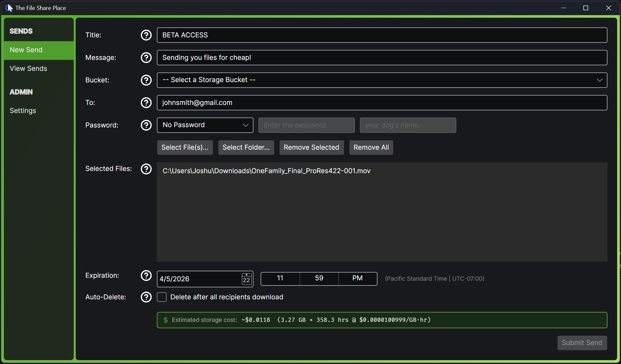
Task: Click The File Share Place logo icon
Action: point(8,7)
